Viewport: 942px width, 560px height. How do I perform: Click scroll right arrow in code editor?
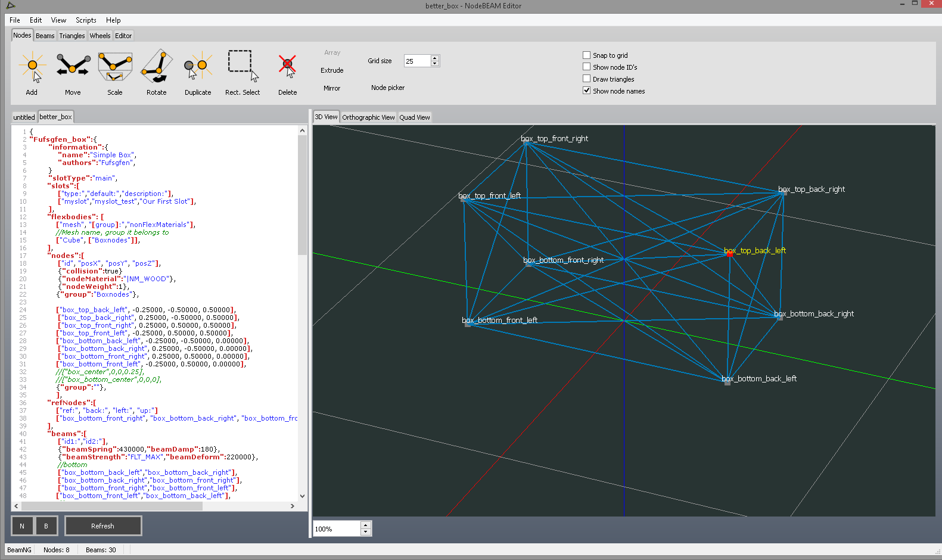pos(293,506)
